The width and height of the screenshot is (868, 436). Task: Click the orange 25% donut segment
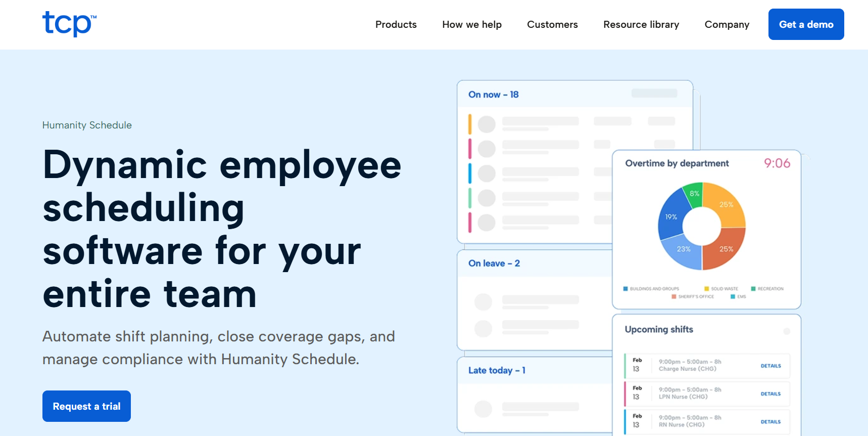click(x=726, y=248)
